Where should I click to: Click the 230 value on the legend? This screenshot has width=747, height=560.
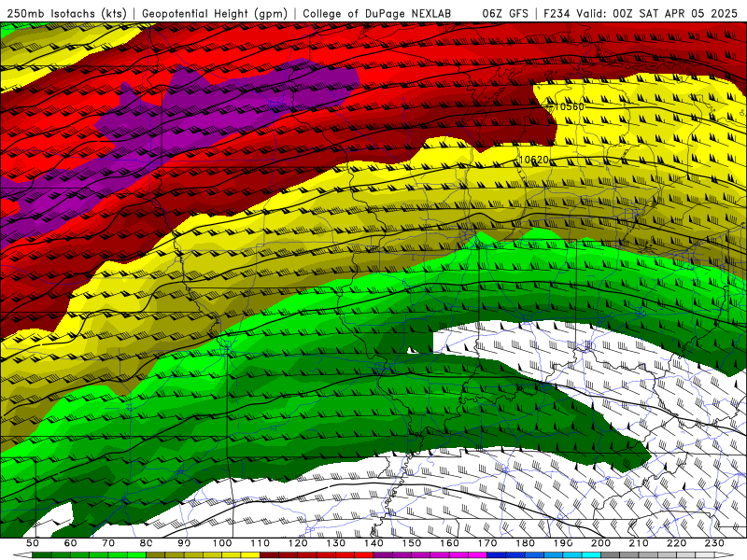coord(714,543)
